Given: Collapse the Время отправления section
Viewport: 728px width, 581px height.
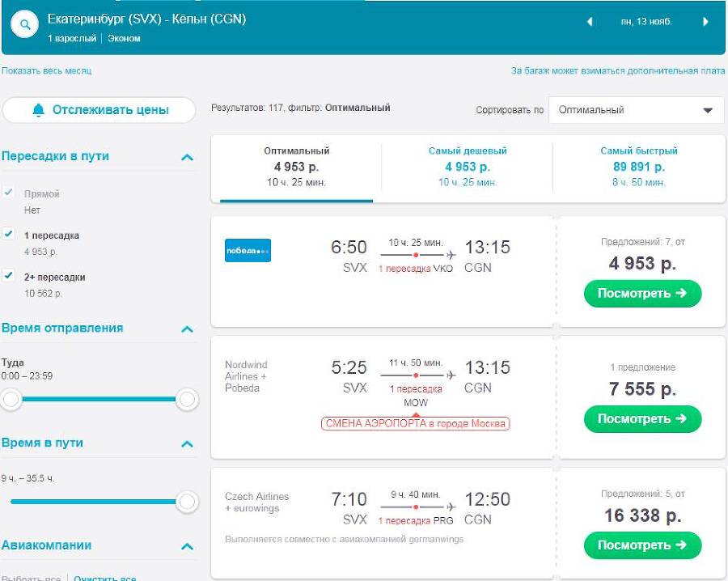Looking at the screenshot, I should point(187,329).
